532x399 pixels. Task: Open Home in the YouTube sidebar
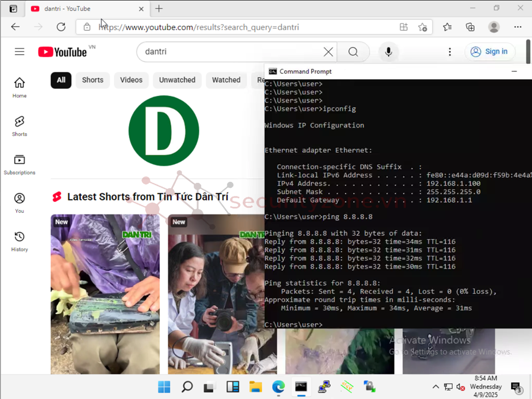[x=19, y=87]
